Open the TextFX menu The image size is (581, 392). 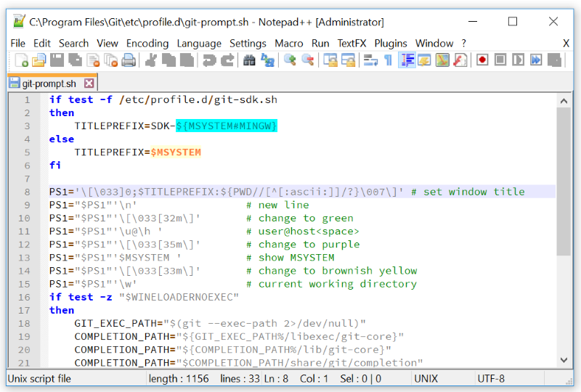(x=352, y=44)
